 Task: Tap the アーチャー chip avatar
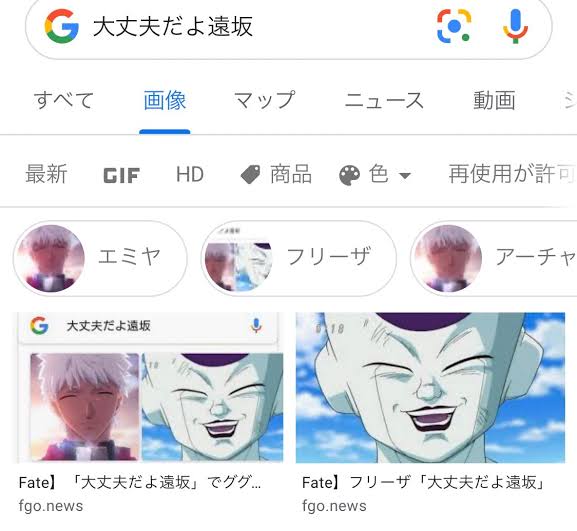[448, 258]
